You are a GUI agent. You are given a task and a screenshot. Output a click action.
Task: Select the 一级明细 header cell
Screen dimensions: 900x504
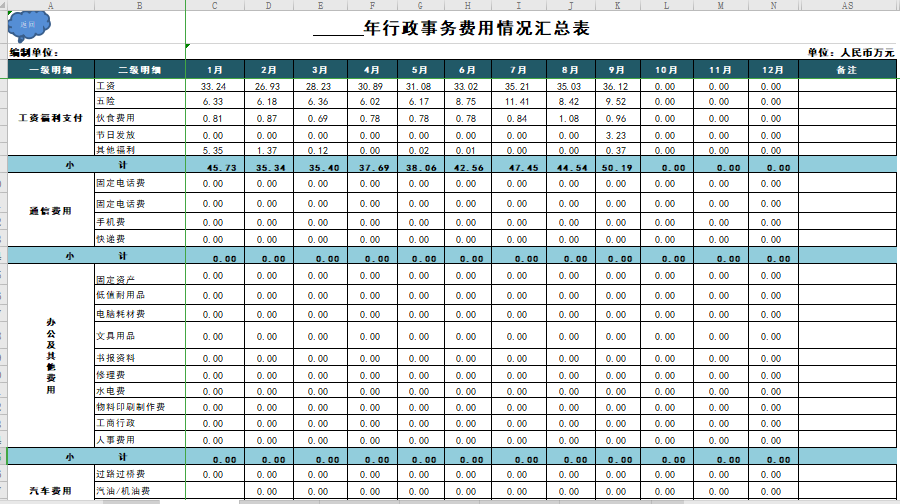(x=51, y=69)
